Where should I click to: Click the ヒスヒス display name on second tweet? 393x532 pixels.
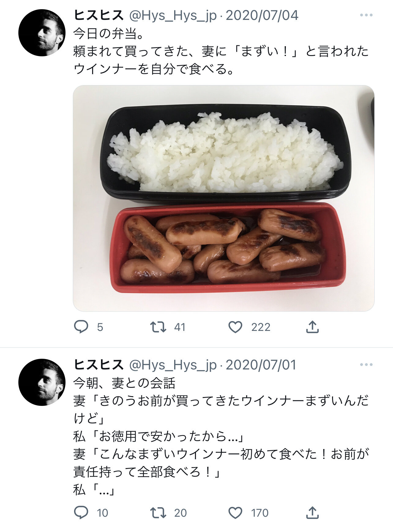(x=99, y=365)
